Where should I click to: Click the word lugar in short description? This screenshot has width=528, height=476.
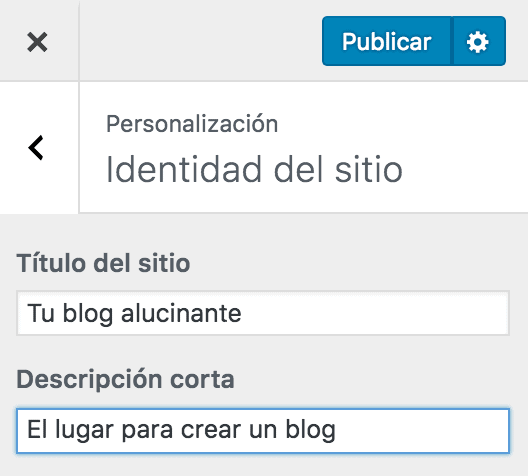click(x=85, y=431)
